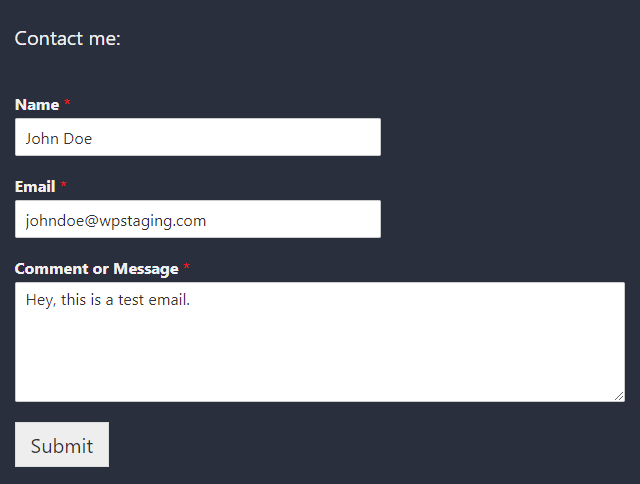This screenshot has width=640, height=484.
Task: Click the empty space below the message text
Action: pos(320,355)
